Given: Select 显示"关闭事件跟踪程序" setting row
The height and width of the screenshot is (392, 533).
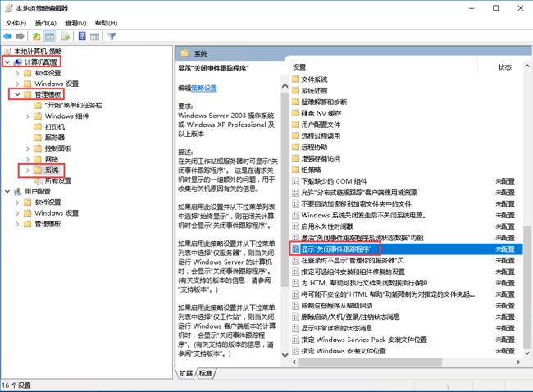Looking at the screenshot, I should 407,248.
